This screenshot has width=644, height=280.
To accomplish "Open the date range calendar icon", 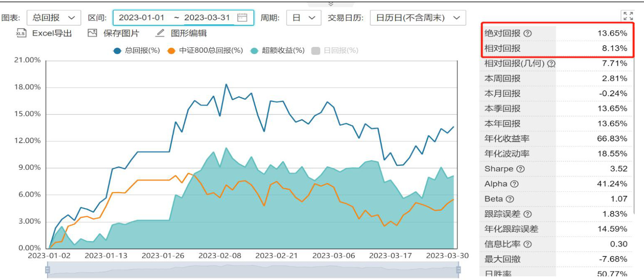I will coord(242,18).
